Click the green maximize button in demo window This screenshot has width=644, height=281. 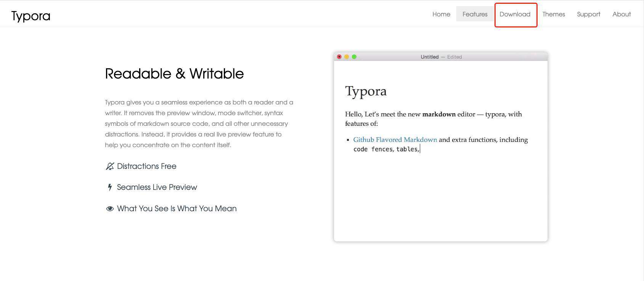coord(354,57)
